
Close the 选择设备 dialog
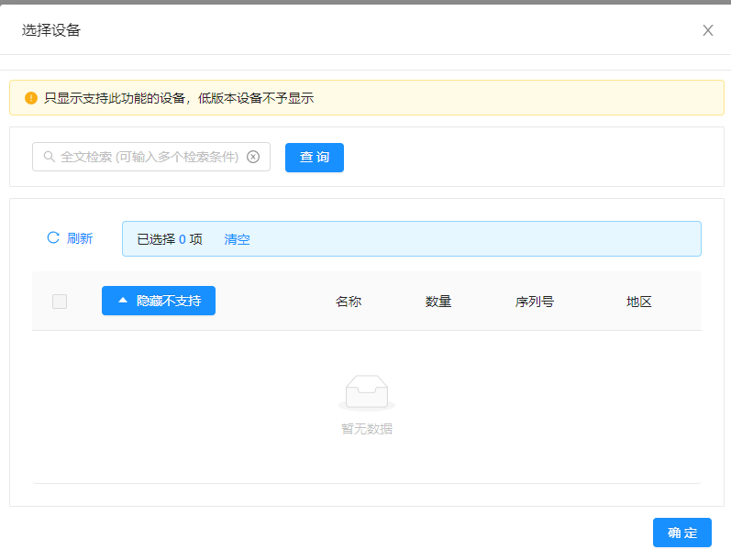pos(707,30)
